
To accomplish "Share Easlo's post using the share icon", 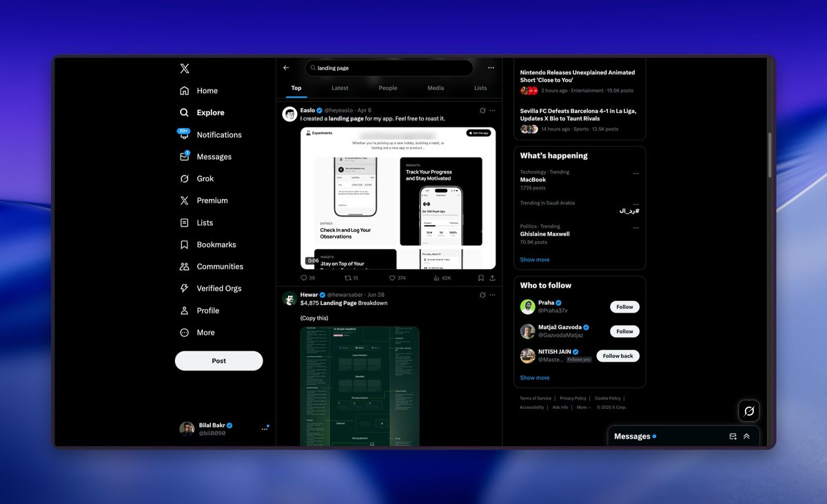I will [492, 278].
